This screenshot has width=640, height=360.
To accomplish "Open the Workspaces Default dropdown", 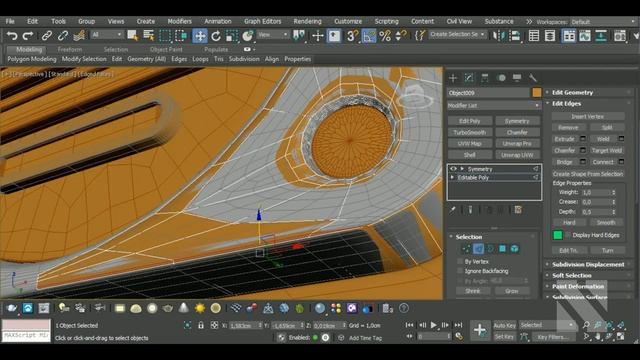I will pyautogui.click(x=603, y=22).
